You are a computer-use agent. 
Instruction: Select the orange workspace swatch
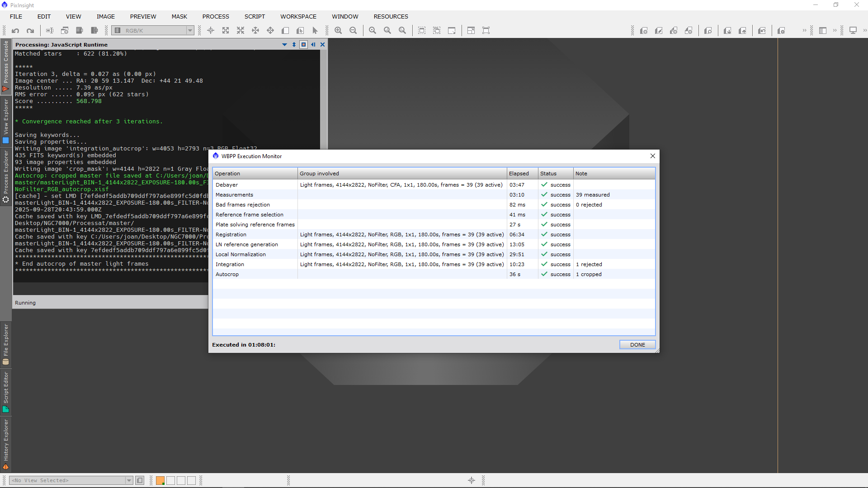[160, 480]
